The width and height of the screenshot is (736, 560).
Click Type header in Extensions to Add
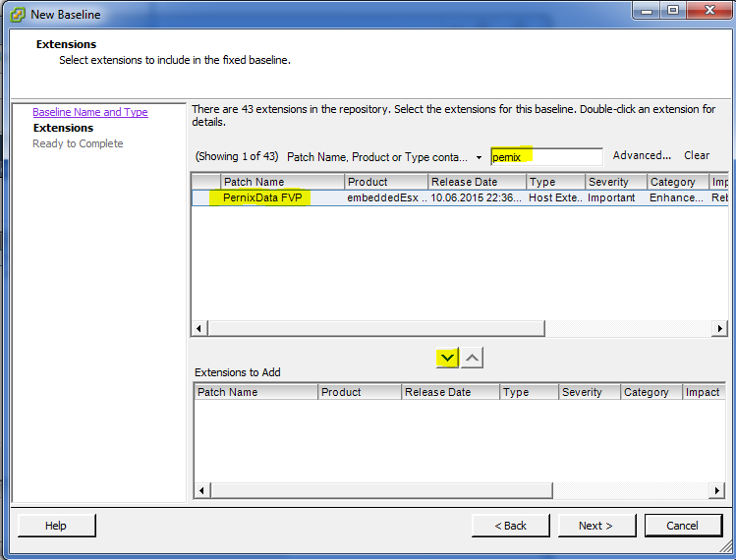pyautogui.click(x=529, y=392)
